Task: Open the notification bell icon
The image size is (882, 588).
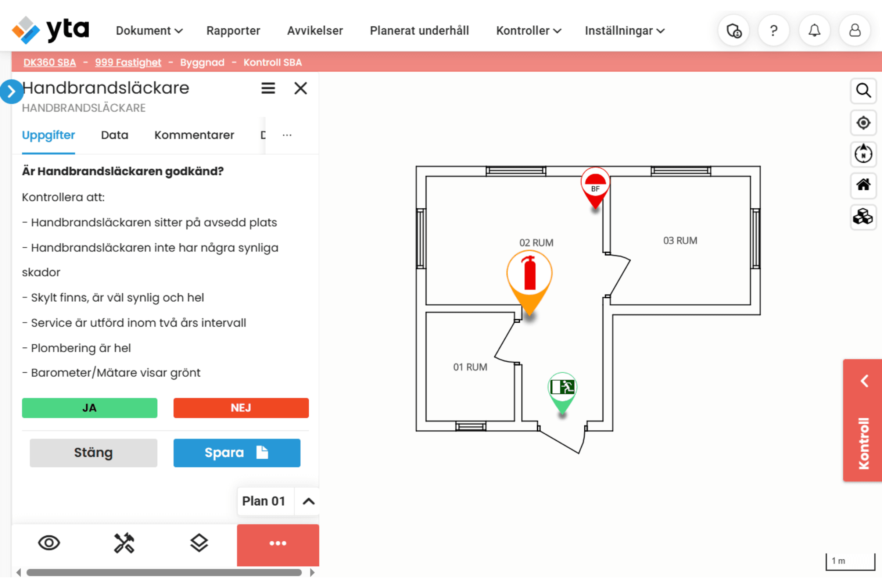Action: click(814, 30)
